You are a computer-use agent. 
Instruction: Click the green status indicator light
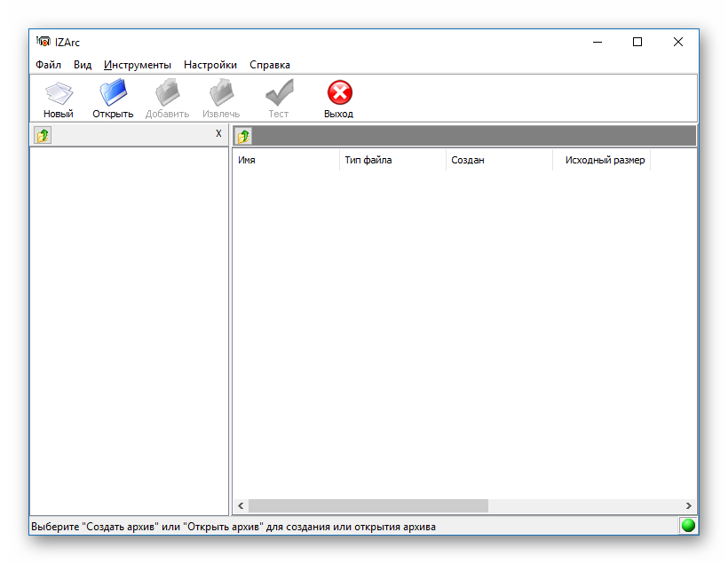coord(688,526)
